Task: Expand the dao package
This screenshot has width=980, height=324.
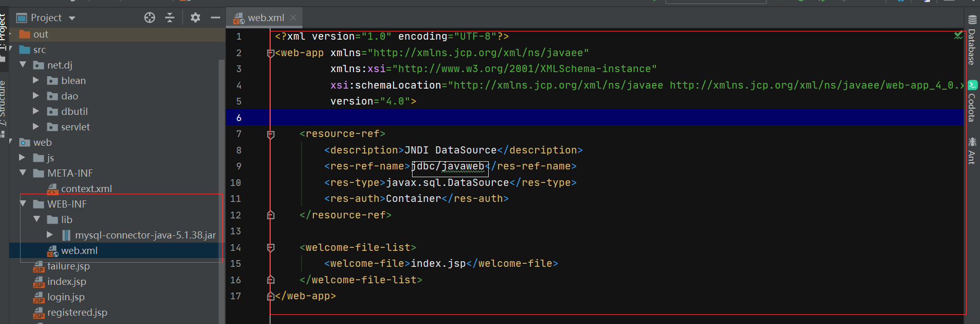Action: click(36, 96)
